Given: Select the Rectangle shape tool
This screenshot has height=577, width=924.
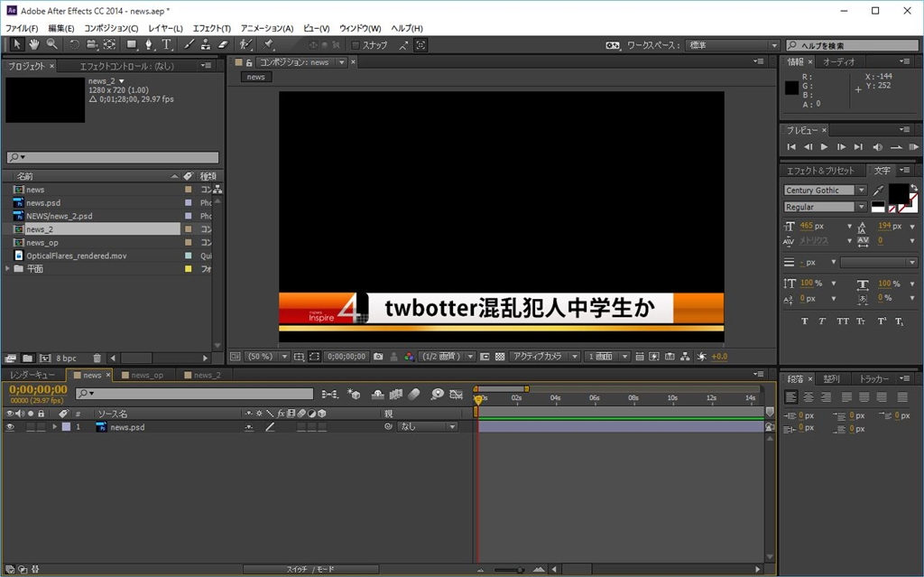Looking at the screenshot, I should click(132, 44).
